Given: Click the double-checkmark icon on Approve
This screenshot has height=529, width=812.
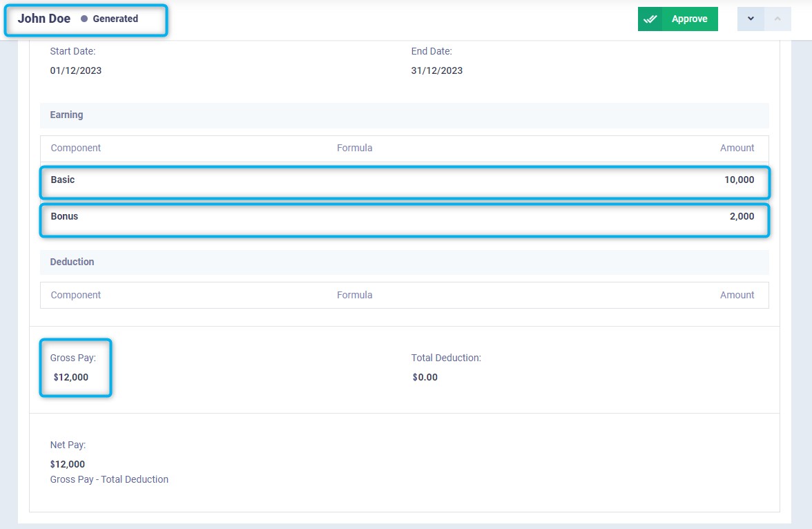Looking at the screenshot, I should tap(650, 19).
